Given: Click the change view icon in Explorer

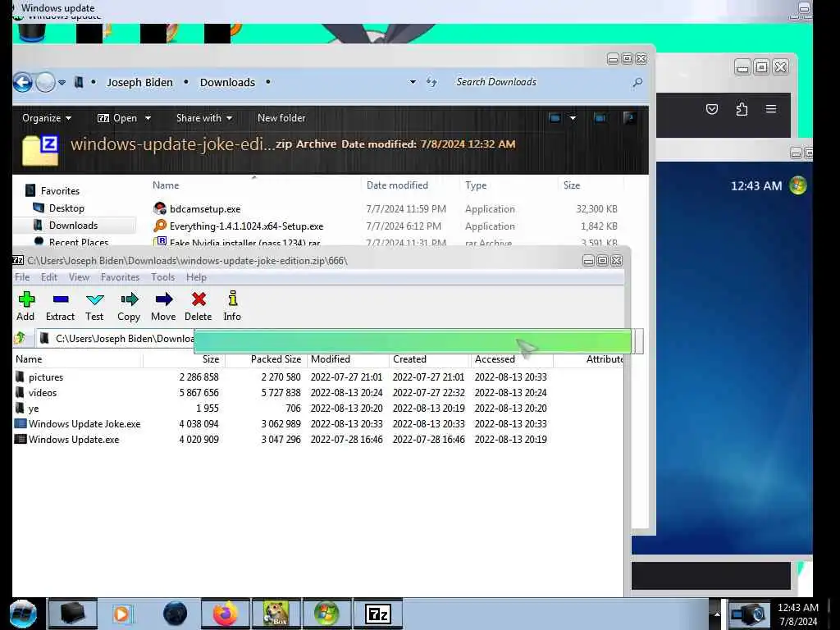Looking at the screenshot, I should [x=555, y=118].
